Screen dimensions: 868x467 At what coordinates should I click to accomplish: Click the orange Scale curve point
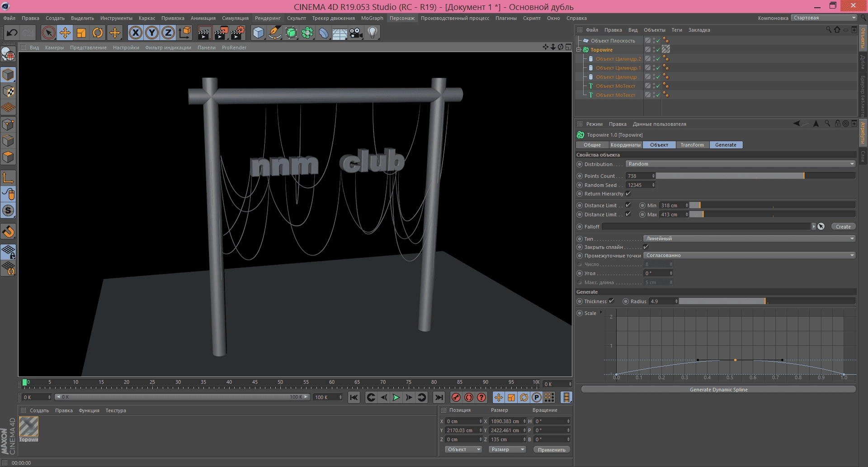tap(735, 360)
